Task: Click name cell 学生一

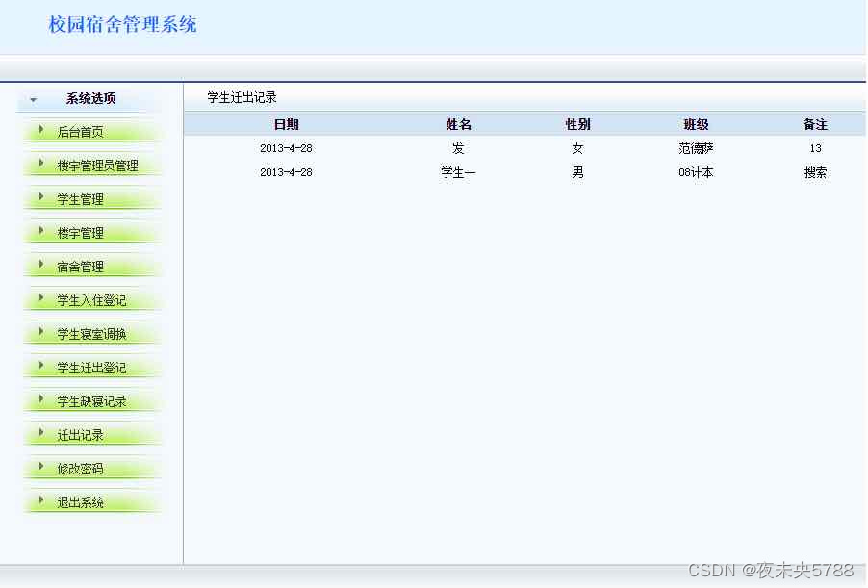Action: pos(458,173)
